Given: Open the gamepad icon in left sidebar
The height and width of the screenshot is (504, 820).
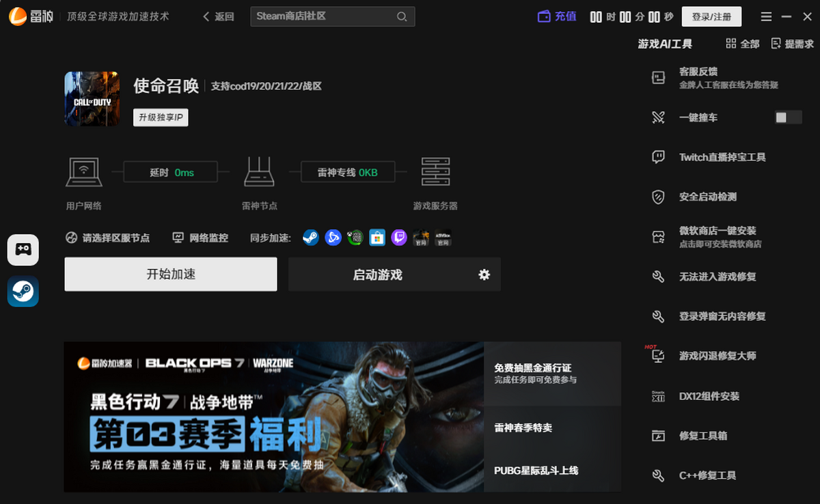Looking at the screenshot, I should pyautogui.click(x=23, y=250).
